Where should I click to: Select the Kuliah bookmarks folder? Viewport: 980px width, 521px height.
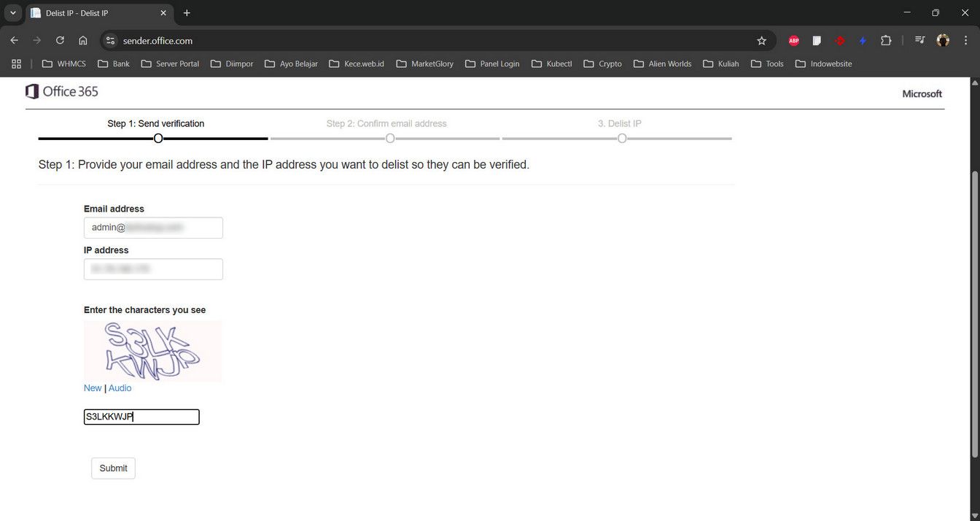coord(722,63)
